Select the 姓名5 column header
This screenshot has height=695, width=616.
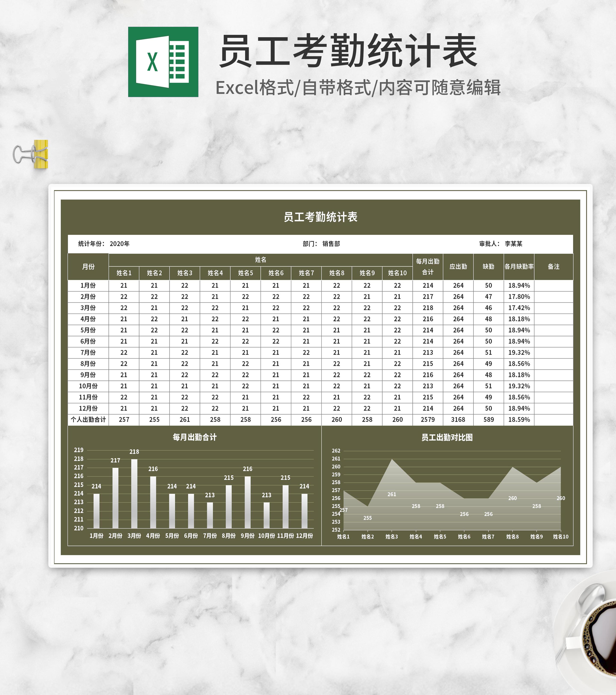[245, 273]
